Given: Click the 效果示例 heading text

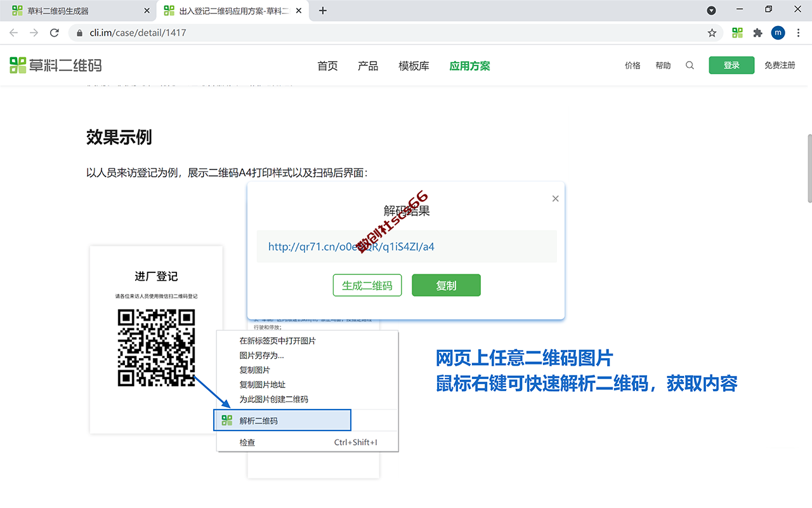Looking at the screenshot, I should (x=119, y=137).
